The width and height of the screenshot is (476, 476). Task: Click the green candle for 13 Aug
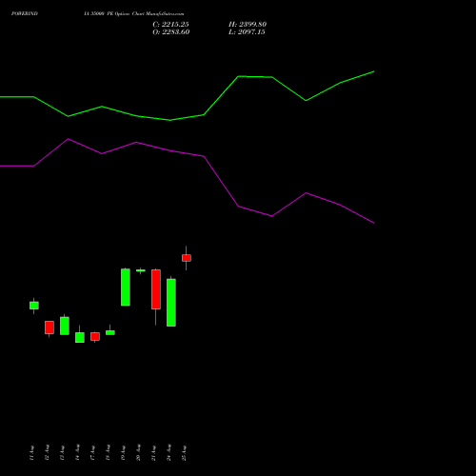point(65,326)
